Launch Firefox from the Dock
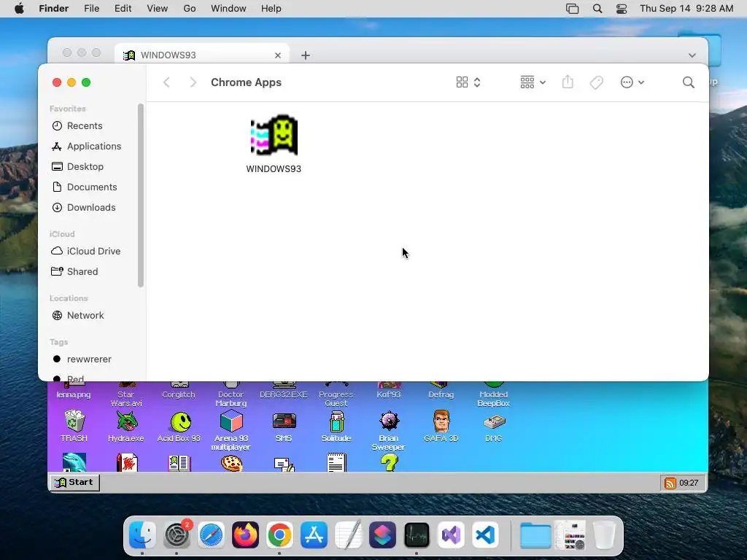 tap(245, 534)
